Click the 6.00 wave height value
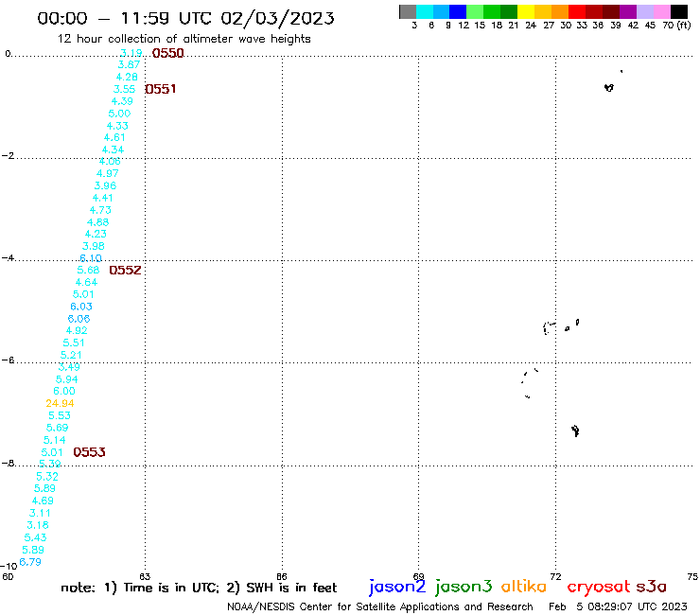Screen dimensions: 700x615 64,391
